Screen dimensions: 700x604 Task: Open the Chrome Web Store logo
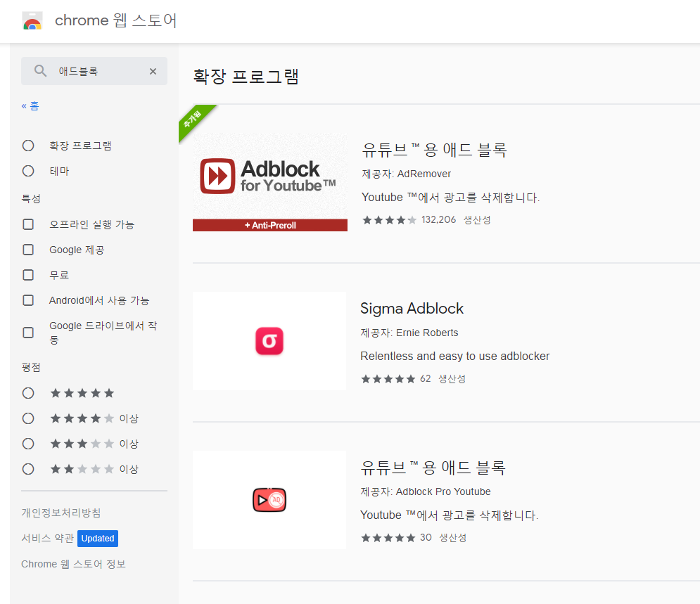[32, 20]
